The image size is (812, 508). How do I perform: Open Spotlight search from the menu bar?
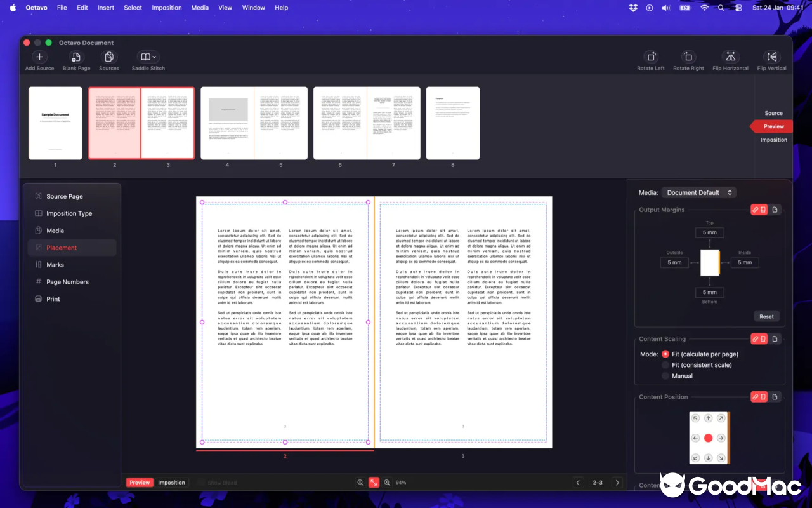(721, 8)
